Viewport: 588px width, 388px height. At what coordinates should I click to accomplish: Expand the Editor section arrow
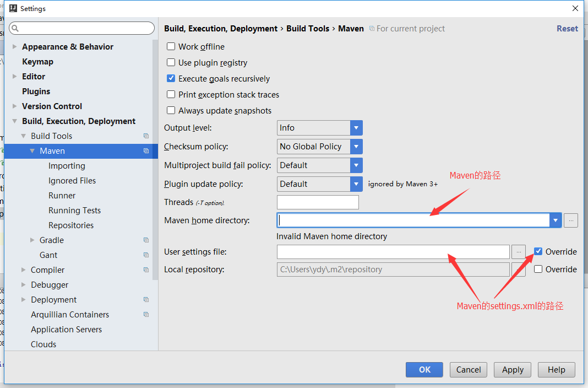(x=15, y=76)
